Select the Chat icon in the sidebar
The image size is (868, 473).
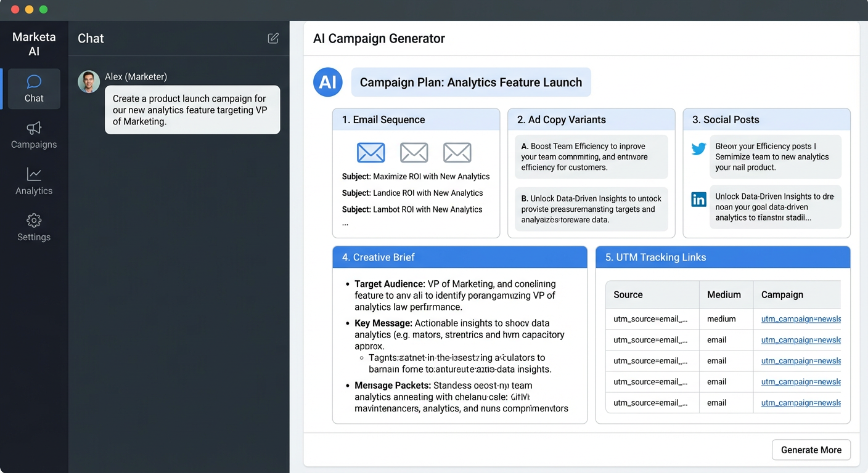(x=34, y=89)
